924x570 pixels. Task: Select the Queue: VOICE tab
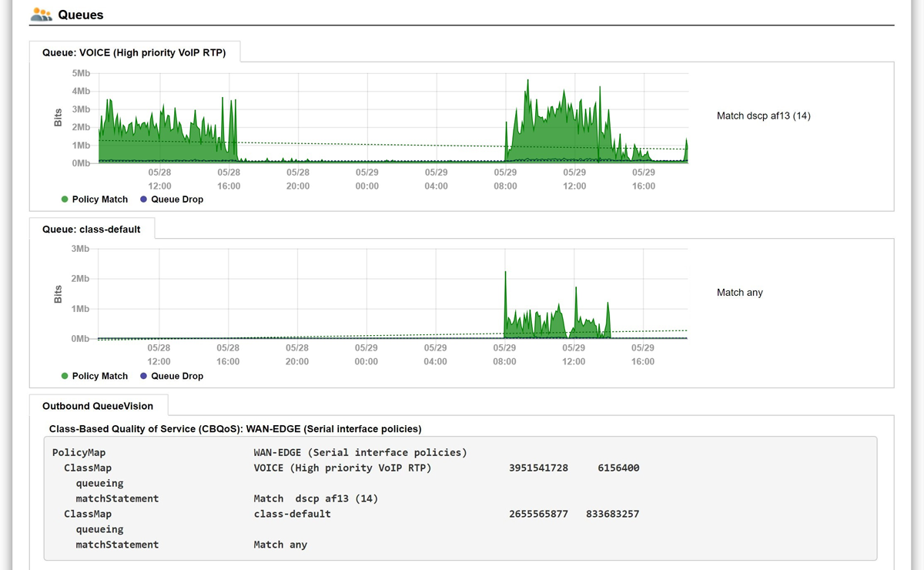pos(134,53)
